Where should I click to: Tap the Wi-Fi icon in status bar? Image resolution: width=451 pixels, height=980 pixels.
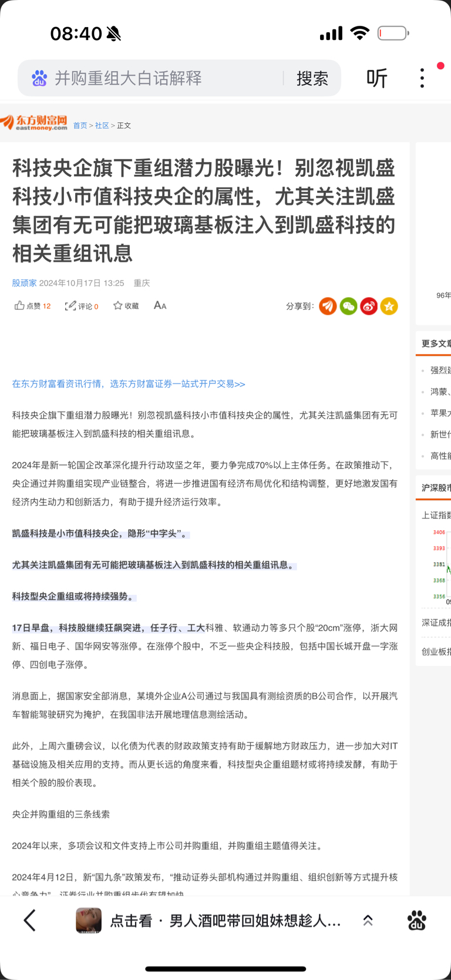[x=359, y=33]
